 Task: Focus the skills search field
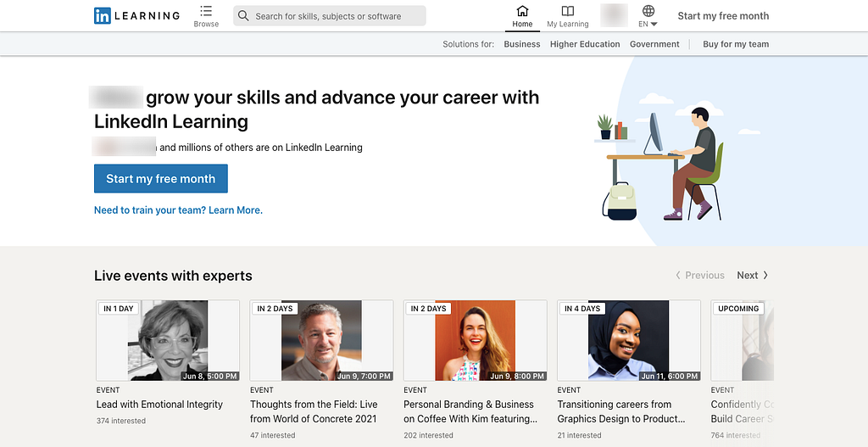(330, 16)
